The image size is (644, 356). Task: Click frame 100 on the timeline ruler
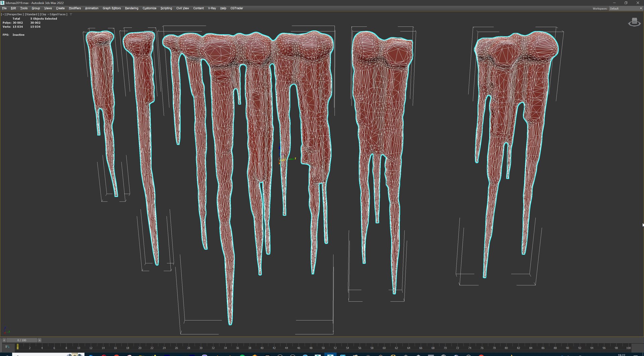click(629, 348)
